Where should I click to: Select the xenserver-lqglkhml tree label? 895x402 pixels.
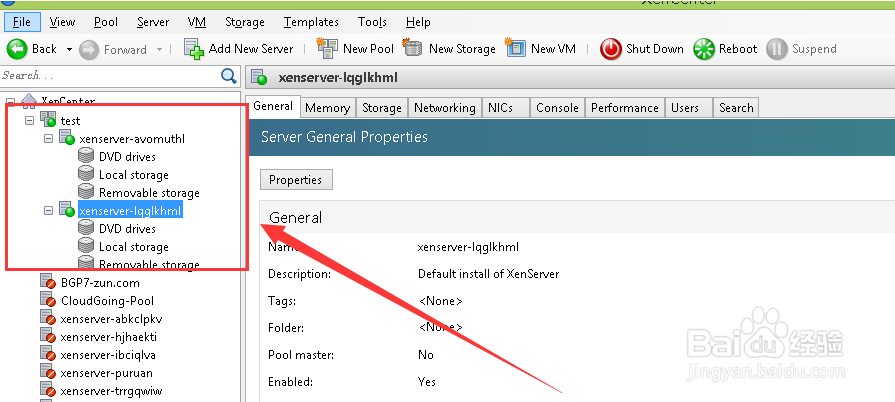coord(130,211)
